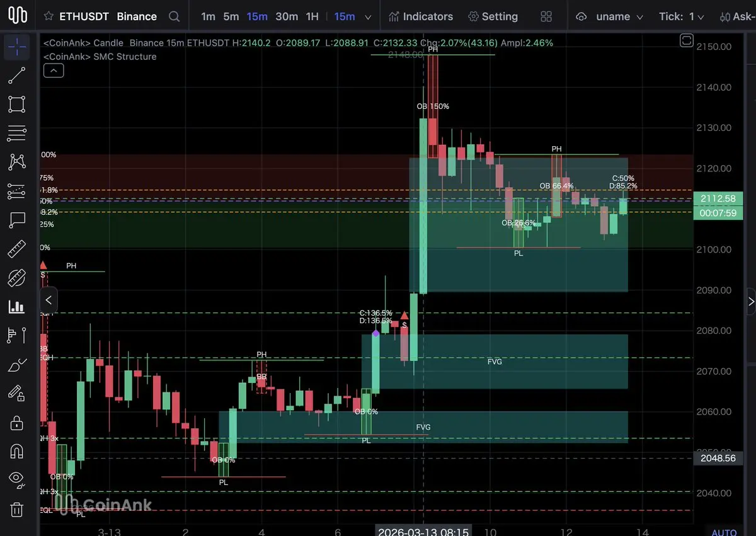Click the SMC Structure indicator label

[100, 57]
